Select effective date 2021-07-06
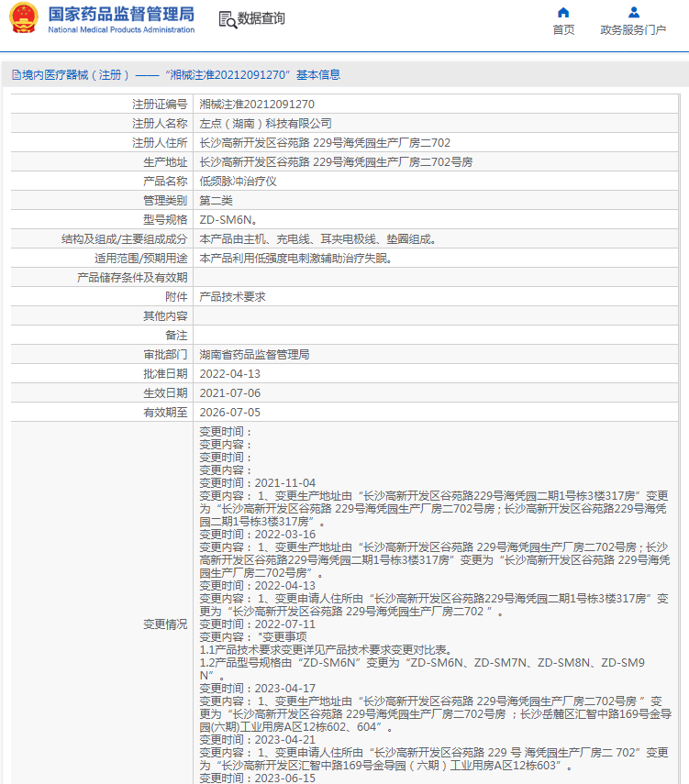Screen dimensions: 689x784 pos(229,393)
